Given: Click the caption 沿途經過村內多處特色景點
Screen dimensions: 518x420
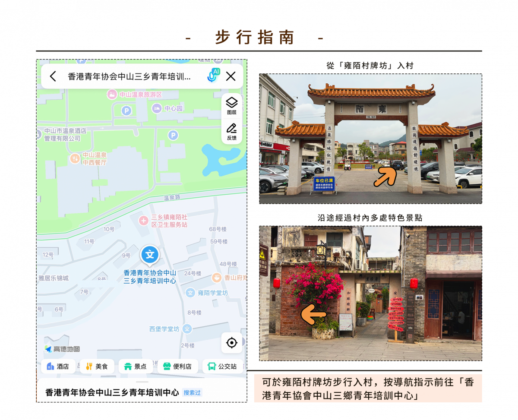Looking at the screenshot, I should point(370,218).
